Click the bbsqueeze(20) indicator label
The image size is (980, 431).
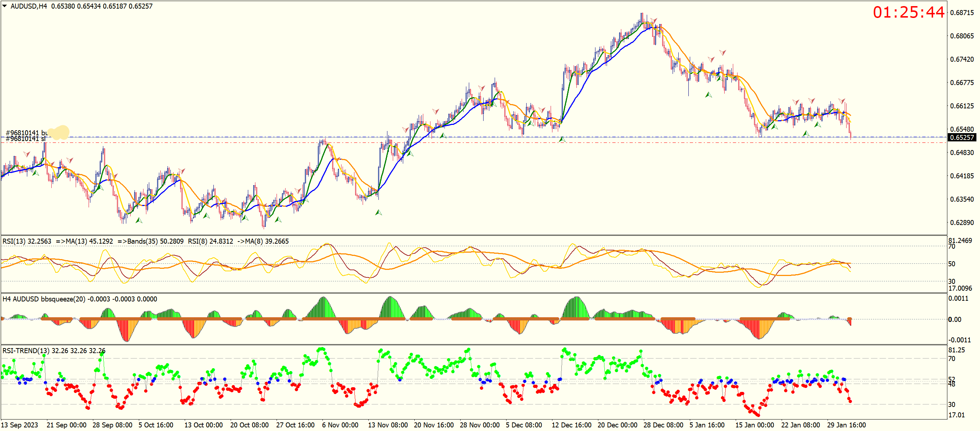pos(63,299)
